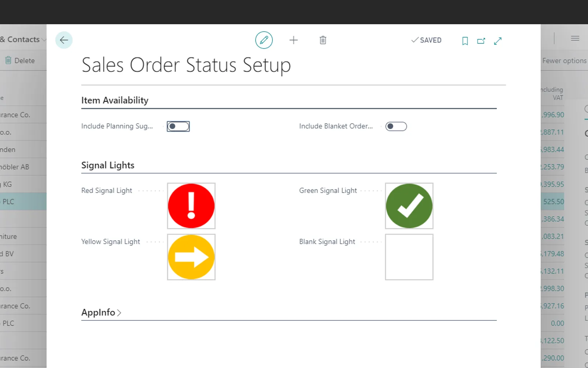Image resolution: width=588 pixels, height=368 pixels.
Task: Open hamburger menu in background window
Action: click(575, 38)
